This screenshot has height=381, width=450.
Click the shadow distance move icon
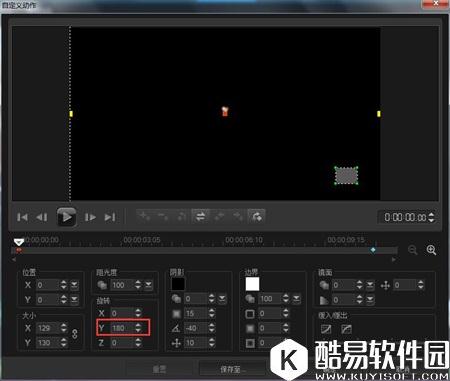click(176, 343)
